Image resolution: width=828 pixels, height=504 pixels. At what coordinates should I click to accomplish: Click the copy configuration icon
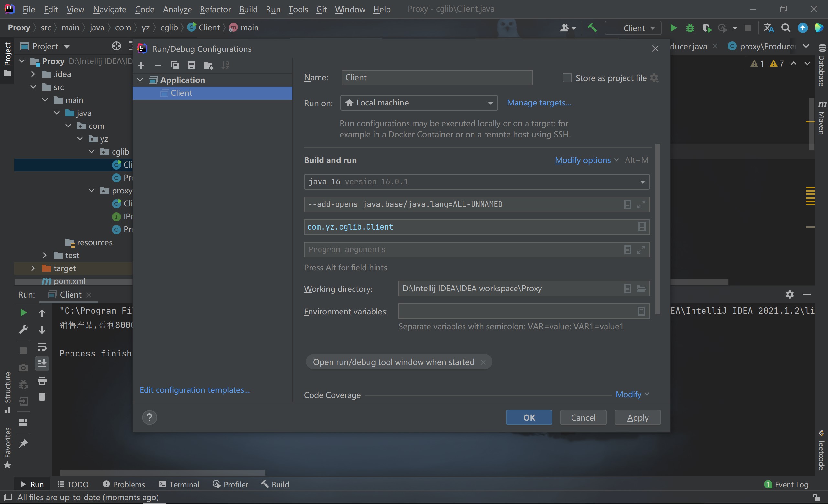[174, 65]
